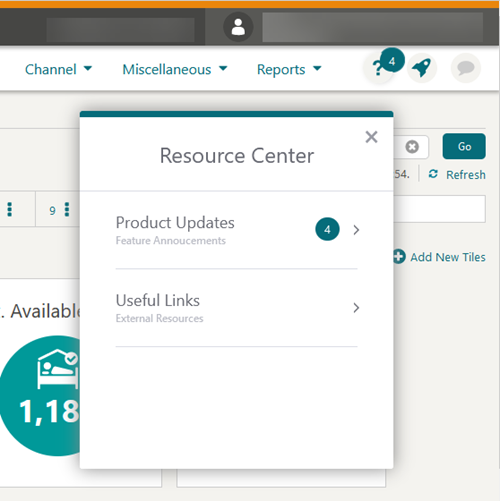Click the notification badge 4 on help icon

392,61
